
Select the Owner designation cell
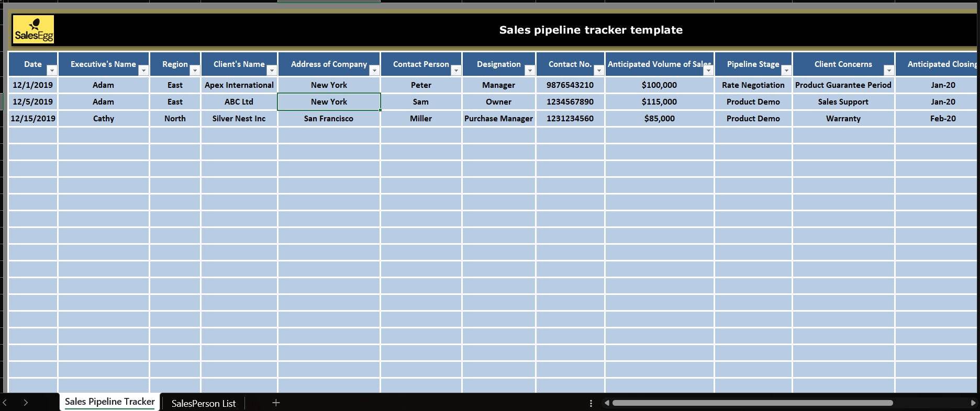click(499, 101)
